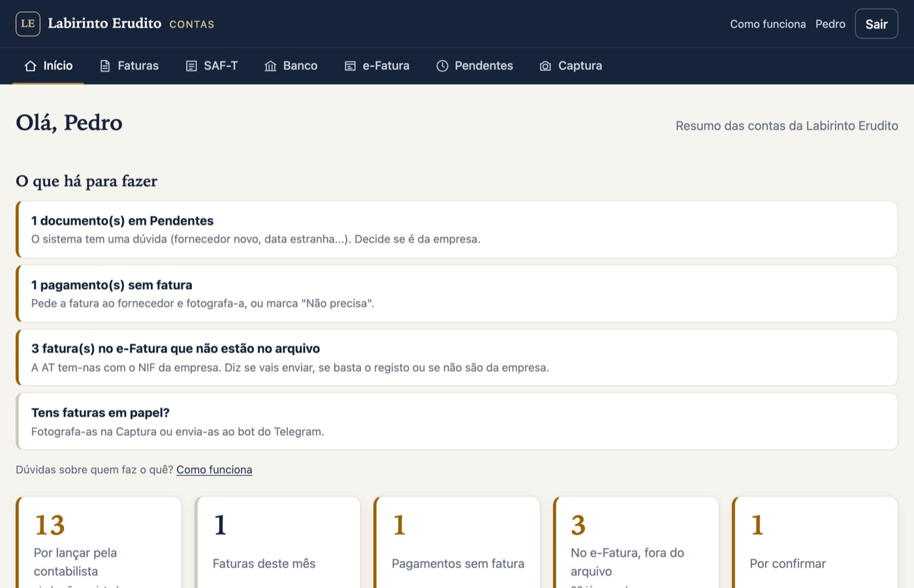
Task: Follow the underlined Como funciona link
Action: coord(214,470)
